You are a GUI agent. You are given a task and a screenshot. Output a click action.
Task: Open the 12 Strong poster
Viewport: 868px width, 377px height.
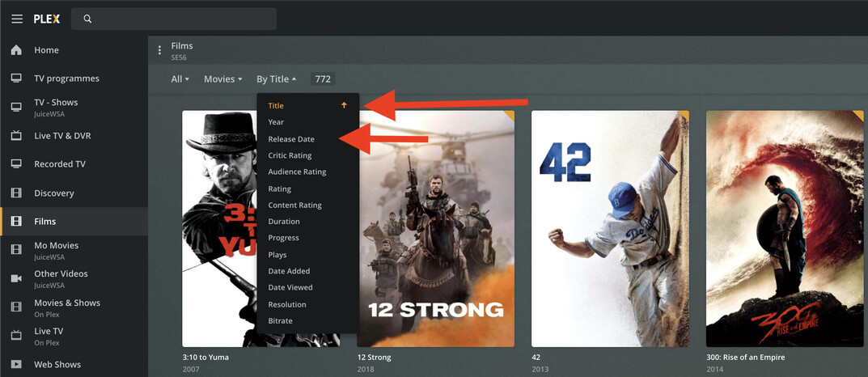click(436, 229)
